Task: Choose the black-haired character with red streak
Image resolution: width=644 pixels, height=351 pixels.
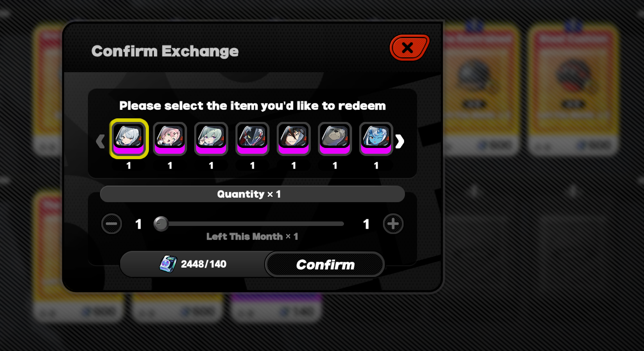Action: [294, 139]
